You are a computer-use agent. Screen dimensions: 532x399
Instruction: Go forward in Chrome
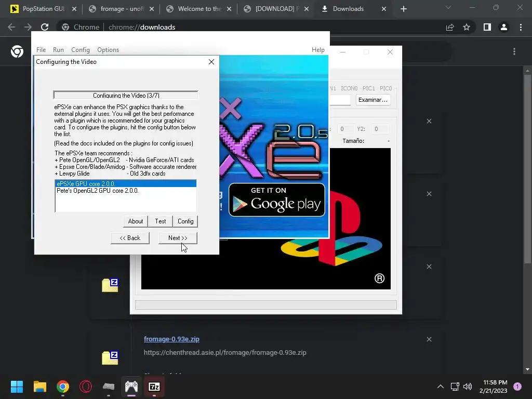tap(28, 27)
